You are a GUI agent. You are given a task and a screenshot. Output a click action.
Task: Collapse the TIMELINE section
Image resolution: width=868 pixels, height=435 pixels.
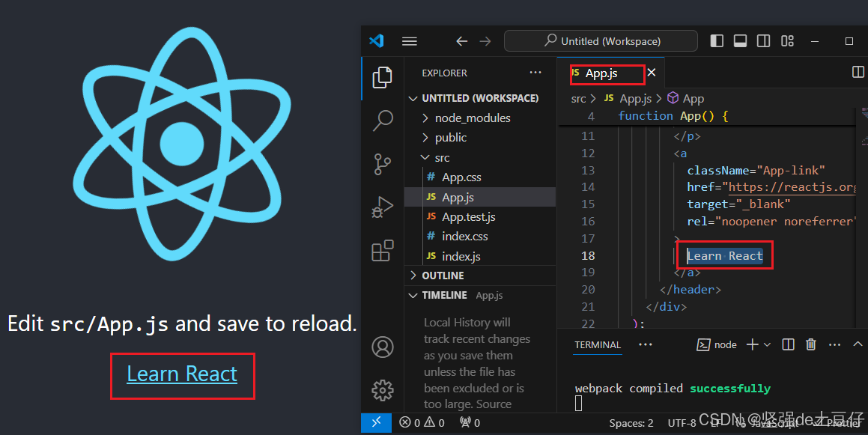click(481, 296)
